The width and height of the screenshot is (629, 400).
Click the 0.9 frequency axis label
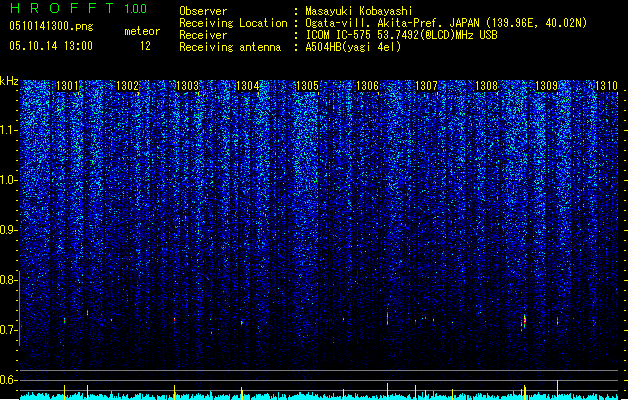click(x=9, y=230)
